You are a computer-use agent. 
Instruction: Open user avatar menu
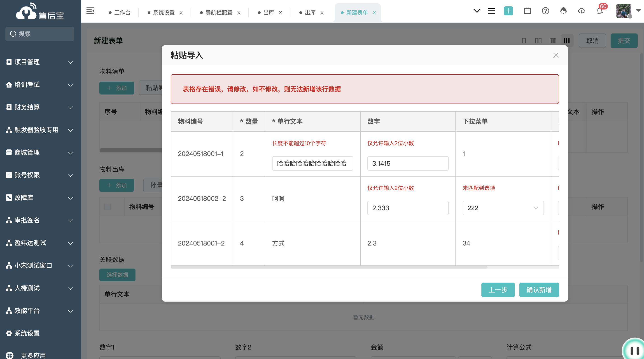pyautogui.click(x=623, y=11)
